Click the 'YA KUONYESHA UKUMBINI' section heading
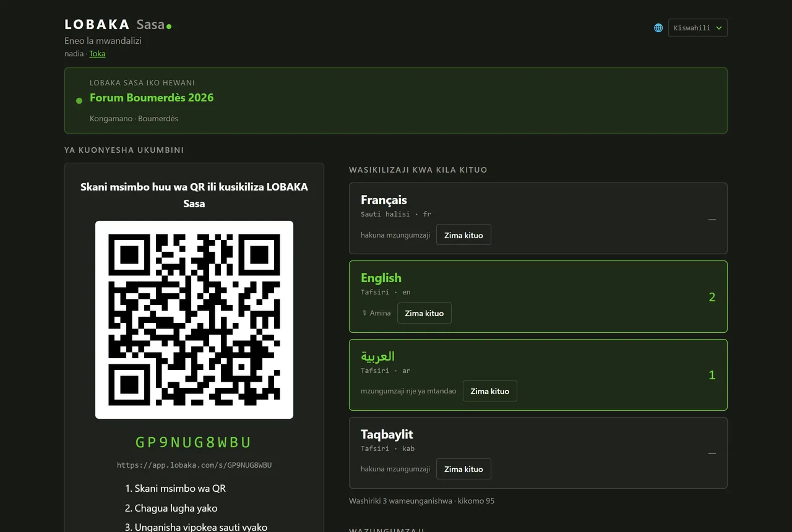 click(124, 150)
